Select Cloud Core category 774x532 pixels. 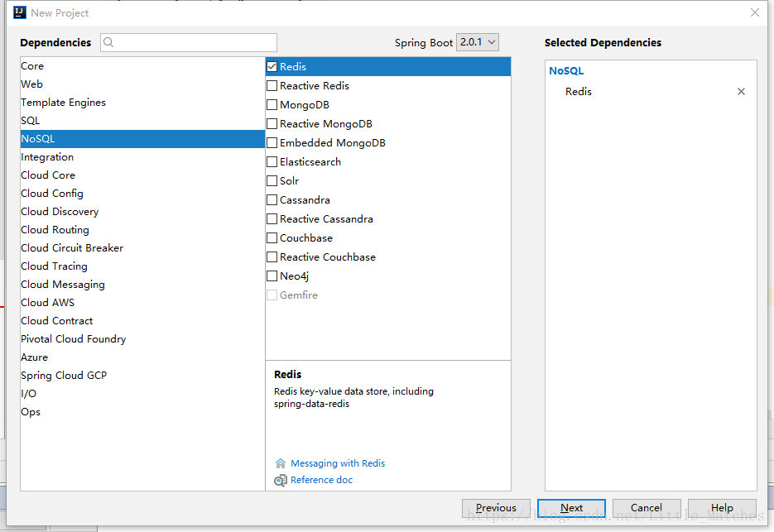click(x=142, y=175)
